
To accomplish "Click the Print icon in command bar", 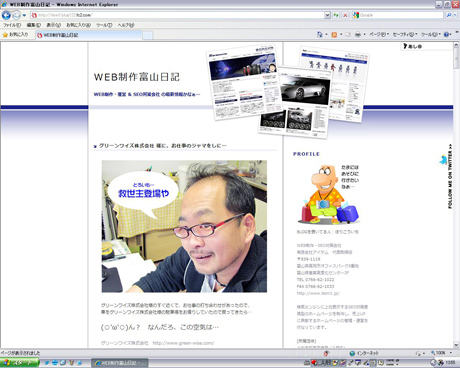I will (358, 35).
